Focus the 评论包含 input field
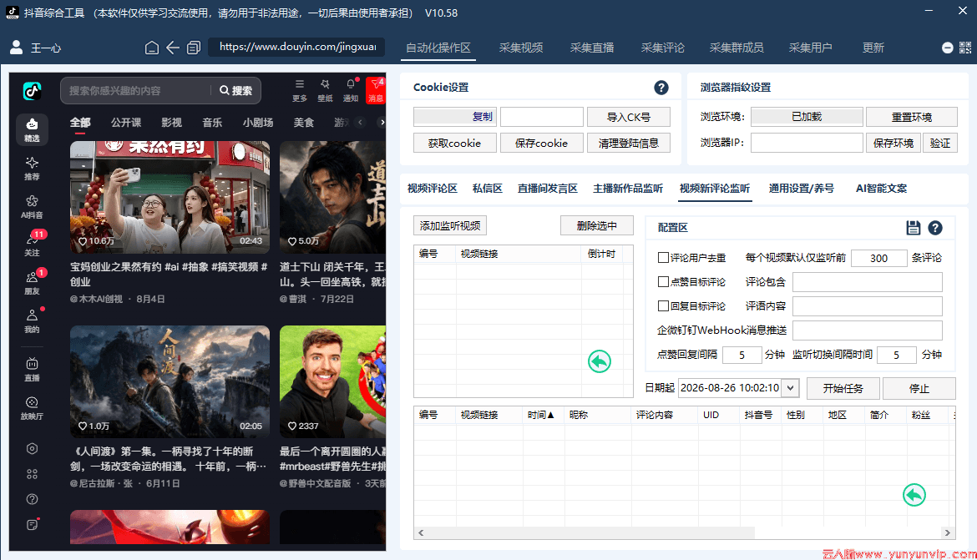Viewport: 977px width, 560px height. [868, 282]
